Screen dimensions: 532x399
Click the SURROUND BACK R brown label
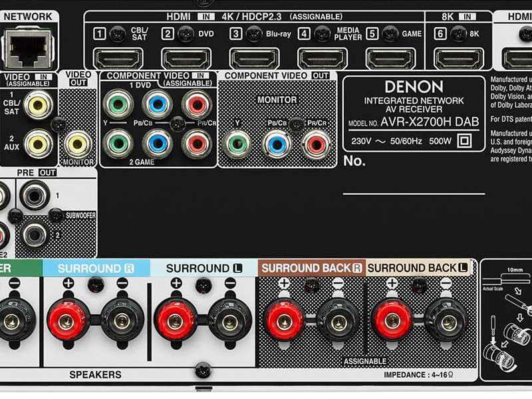[311, 268]
